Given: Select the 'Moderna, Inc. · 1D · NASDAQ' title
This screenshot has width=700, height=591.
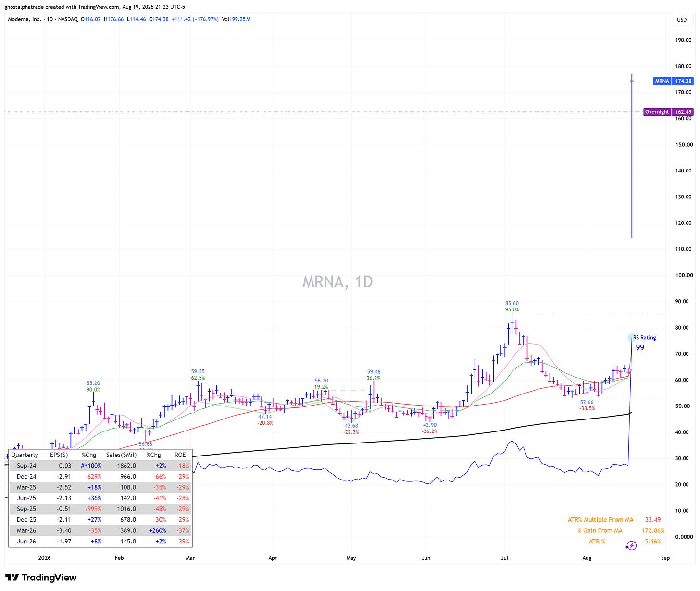Looking at the screenshot, I should (x=43, y=19).
